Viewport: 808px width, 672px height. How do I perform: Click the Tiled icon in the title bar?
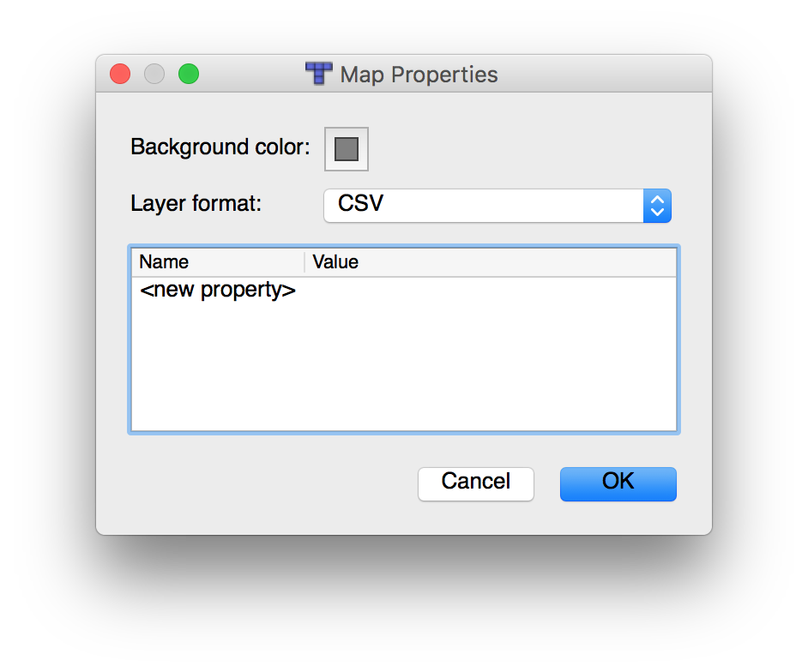tap(319, 74)
